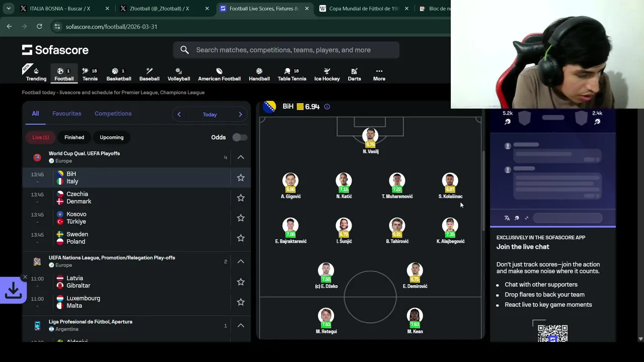Collapse World Cup Qual. UEFA Playoffs section
Viewport: 644px width, 362px height.
pyautogui.click(x=240, y=157)
